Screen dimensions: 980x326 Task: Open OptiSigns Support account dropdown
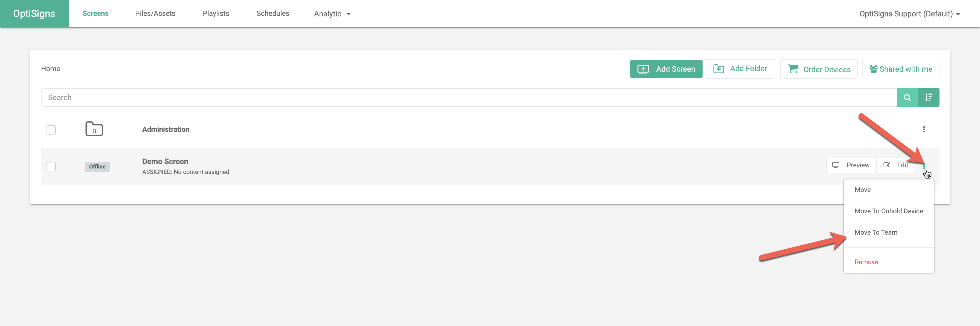pyautogui.click(x=909, y=14)
